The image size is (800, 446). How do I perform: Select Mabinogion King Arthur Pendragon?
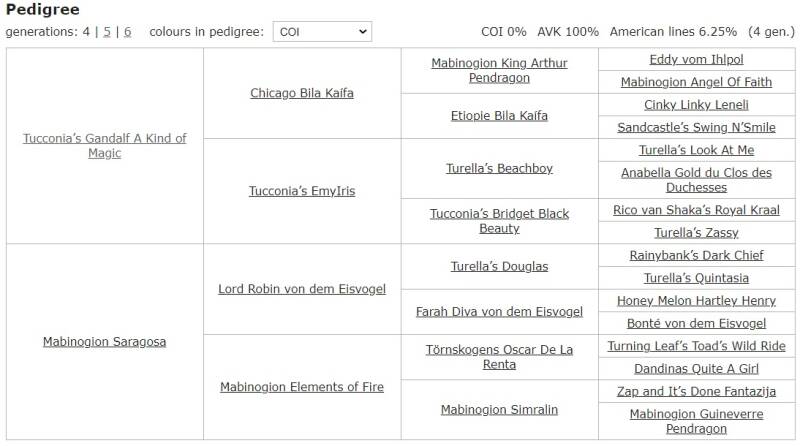coord(499,70)
